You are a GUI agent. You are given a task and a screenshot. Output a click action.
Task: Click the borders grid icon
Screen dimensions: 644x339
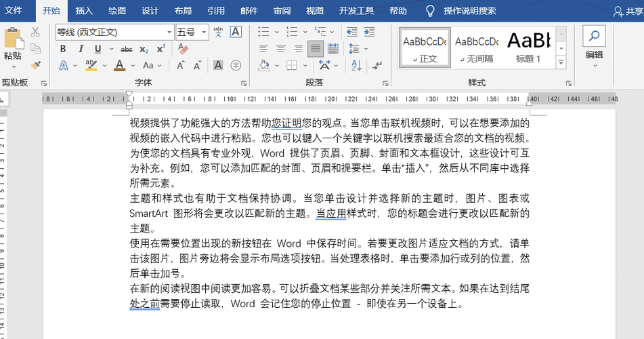(292, 65)
